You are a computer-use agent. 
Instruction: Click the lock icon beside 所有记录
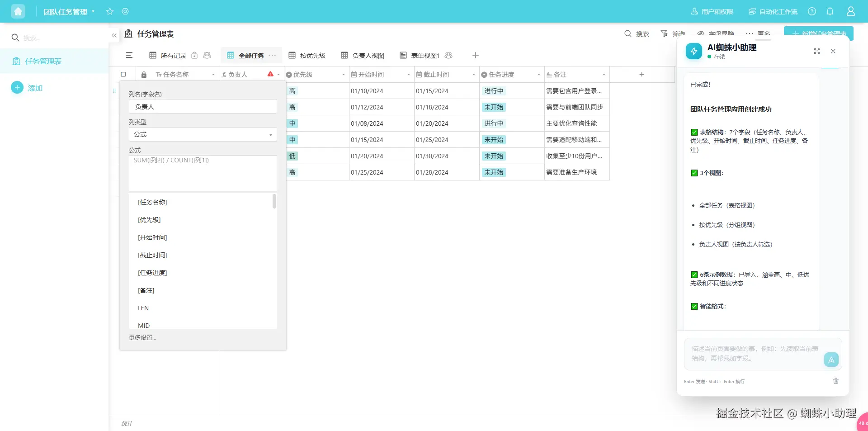[x=194, y=55]
